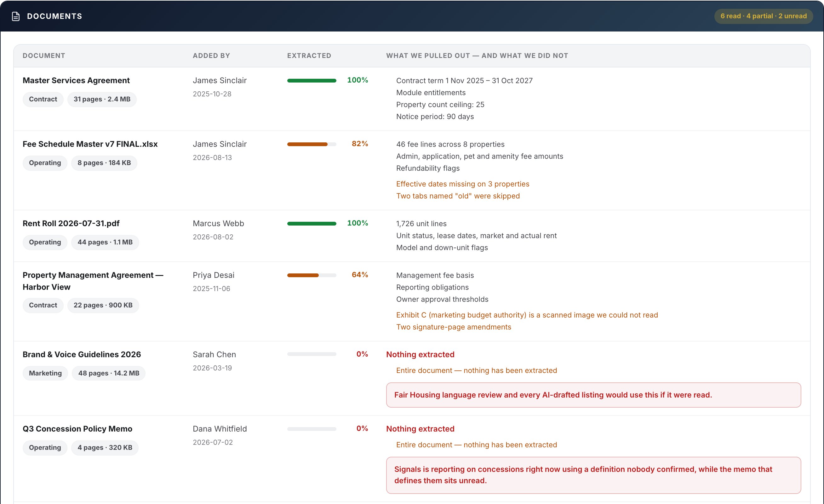Click Priya Desai in the Added By column
Image resolution: width=824 pixels, height=504 pixels.
coord(213,275)
